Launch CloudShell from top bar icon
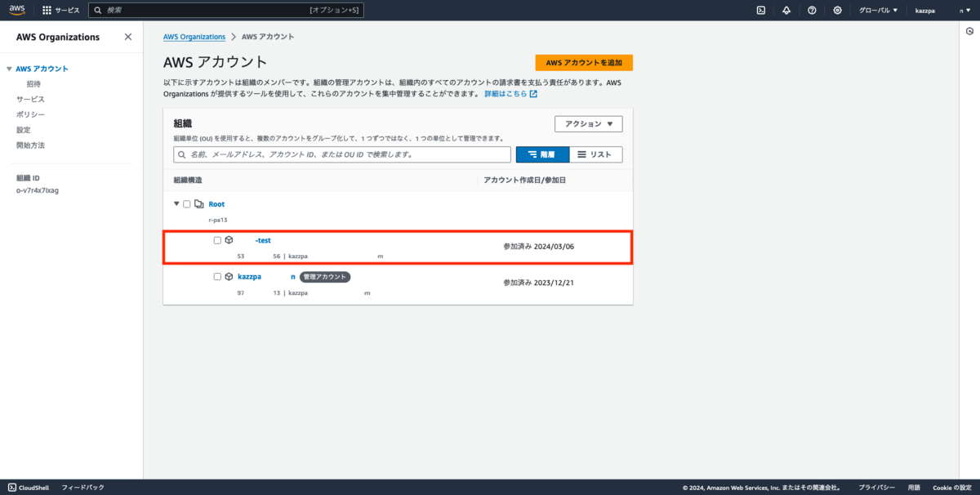The image size is (980, 495). [760, 11]
